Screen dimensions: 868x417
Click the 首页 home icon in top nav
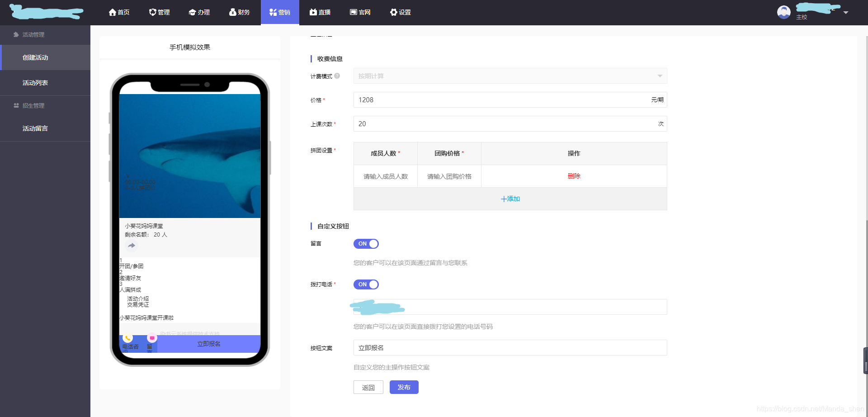[112, 12]
